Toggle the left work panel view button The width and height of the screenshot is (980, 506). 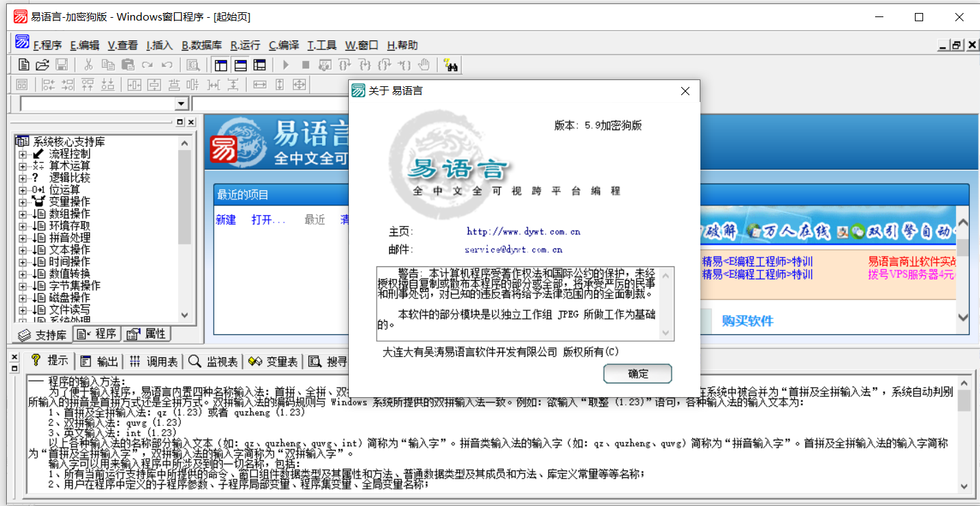(221, 65)
